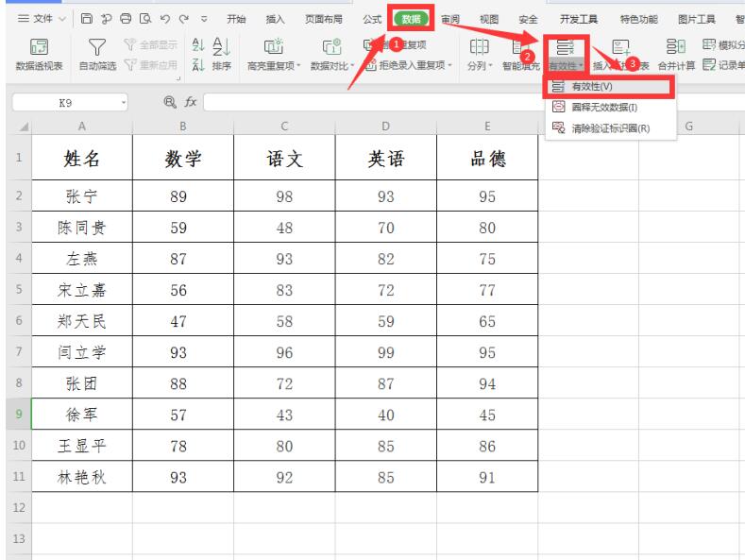The image size is (745, 560).
Task: Switch to the 页面布局 tab
Action: point(324,19)
